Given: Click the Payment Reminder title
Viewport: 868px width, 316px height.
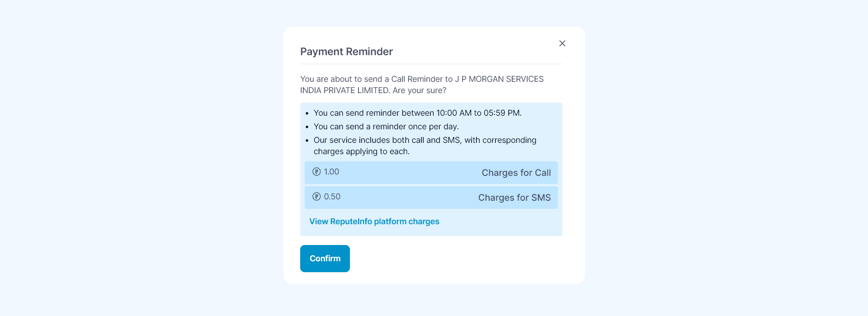Looking at the screenshot, I should point(346,52).
